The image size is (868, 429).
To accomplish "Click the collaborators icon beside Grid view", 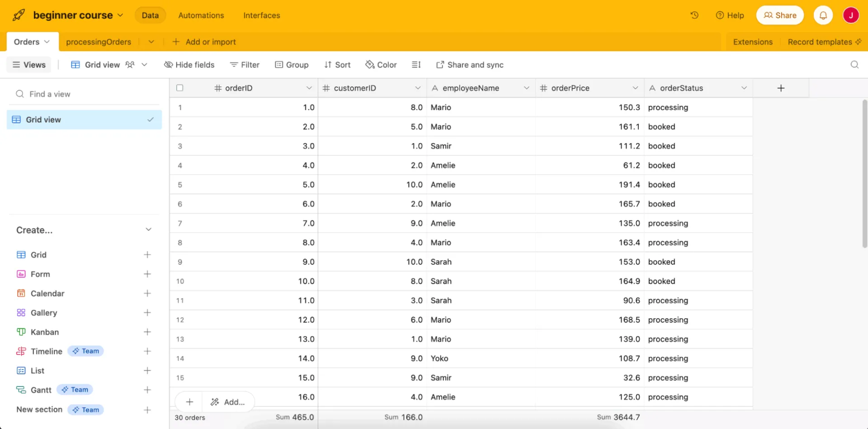I will (130, 65).
